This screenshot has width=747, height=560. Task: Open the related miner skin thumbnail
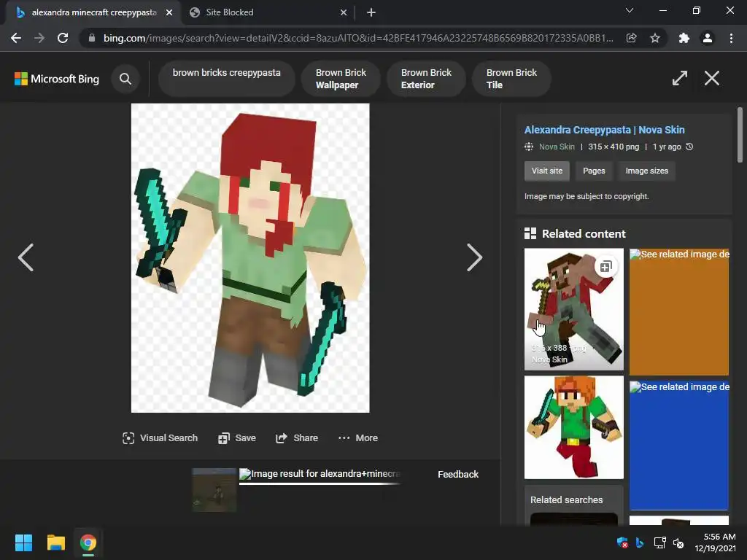click(573, 309)
